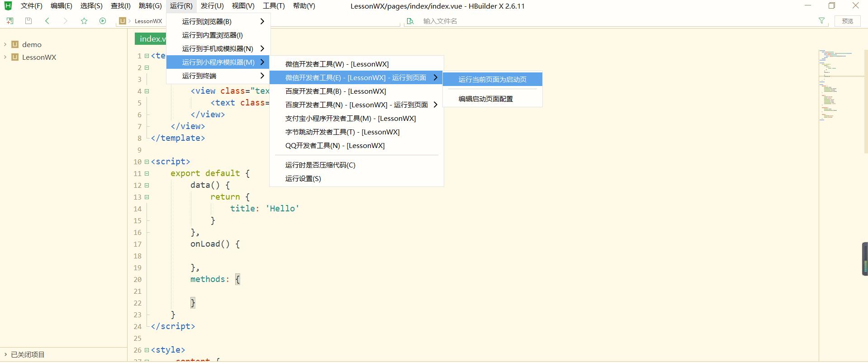The height and width of the screenshot is (363, 868).
Task: Click the run play circle icon
Action: [x=103, y=21]
